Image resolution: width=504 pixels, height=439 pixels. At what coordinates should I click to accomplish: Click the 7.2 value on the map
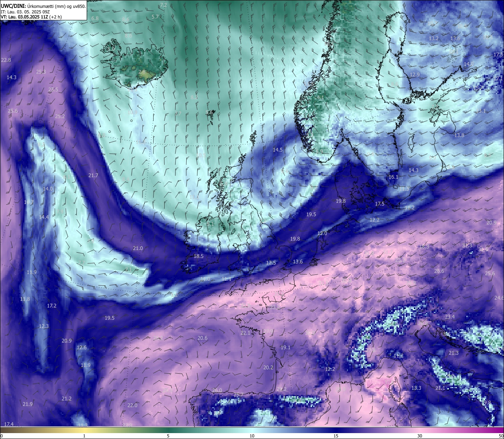click(163, 5)
